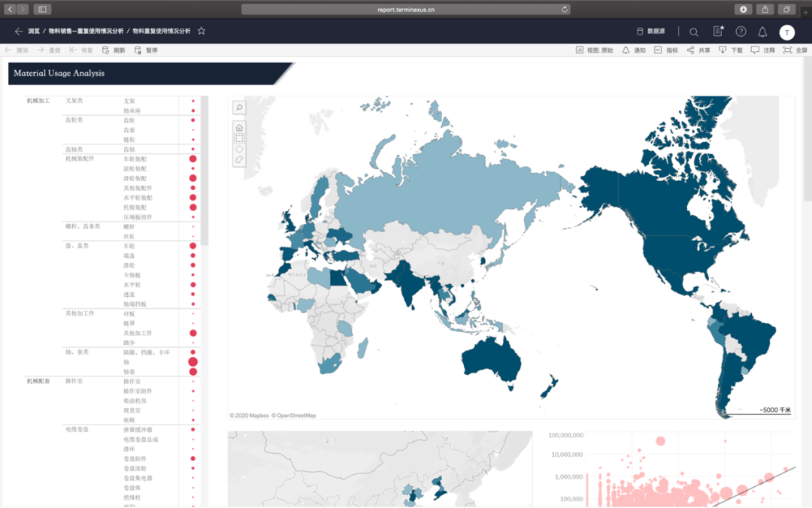Star this view as favorite

(201, 32)
